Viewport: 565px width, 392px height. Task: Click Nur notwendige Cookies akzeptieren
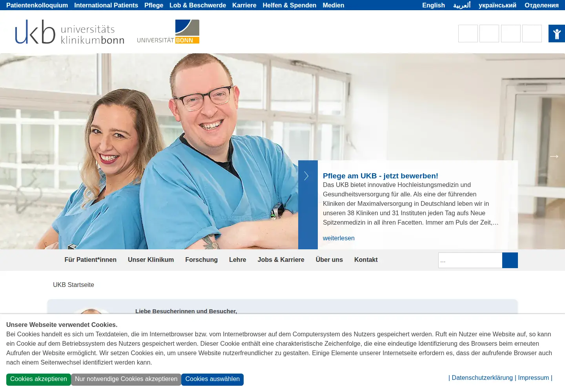tap(126, 379)
